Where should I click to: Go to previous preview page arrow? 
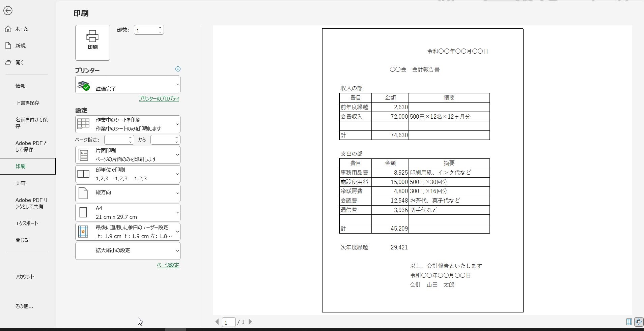(217, 322)
